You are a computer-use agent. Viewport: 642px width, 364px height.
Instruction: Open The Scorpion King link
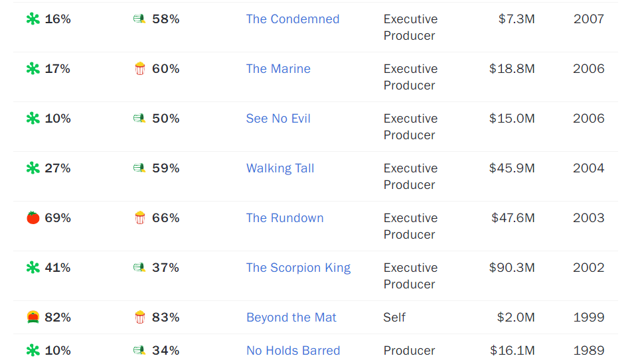(298, 267)
